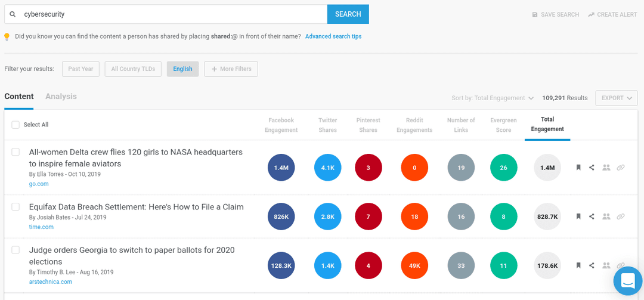Open Equifax Data Breach Settlement article title
Screen dimensions: 644x300
coord(137,207)
